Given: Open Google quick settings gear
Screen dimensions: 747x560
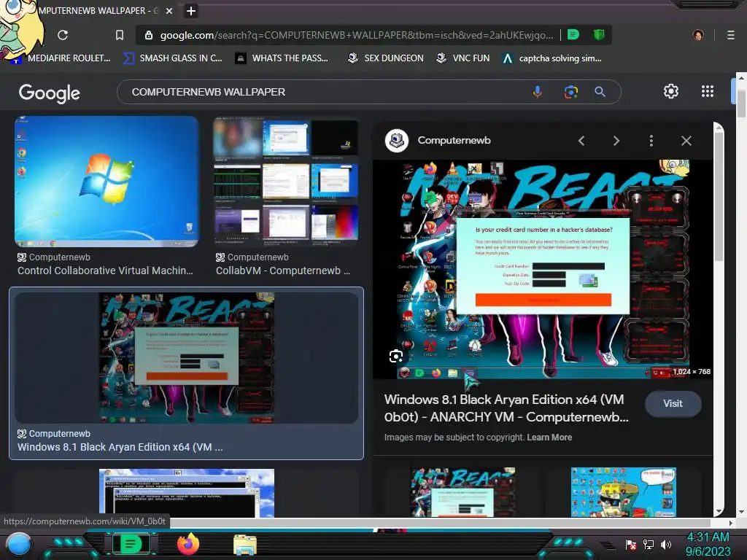Looking at the screenshot, I should pos(671,91).
